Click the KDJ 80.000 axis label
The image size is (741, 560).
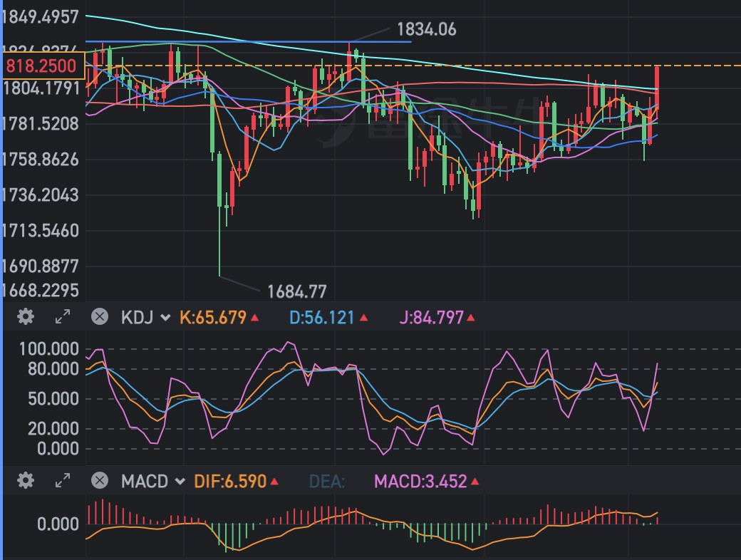pos(53,368)
